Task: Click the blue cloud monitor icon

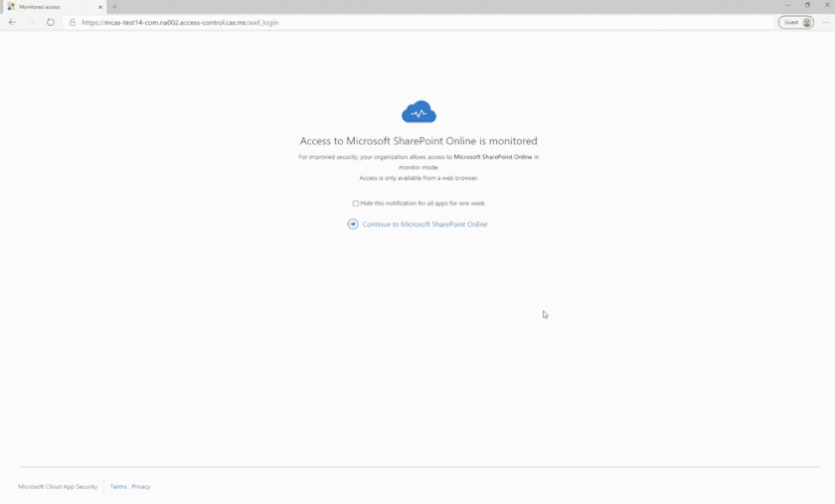Action: [x=418, y=111]
